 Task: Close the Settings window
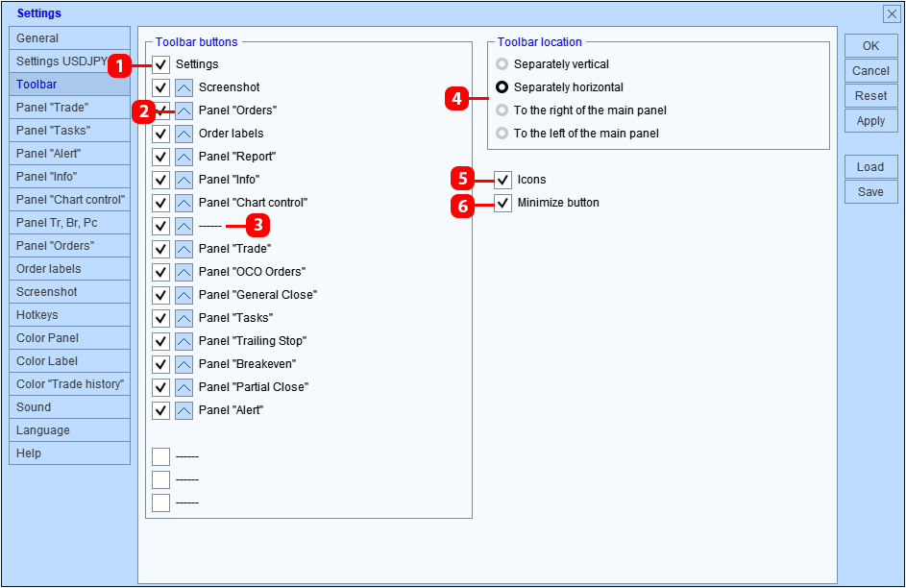891,13
